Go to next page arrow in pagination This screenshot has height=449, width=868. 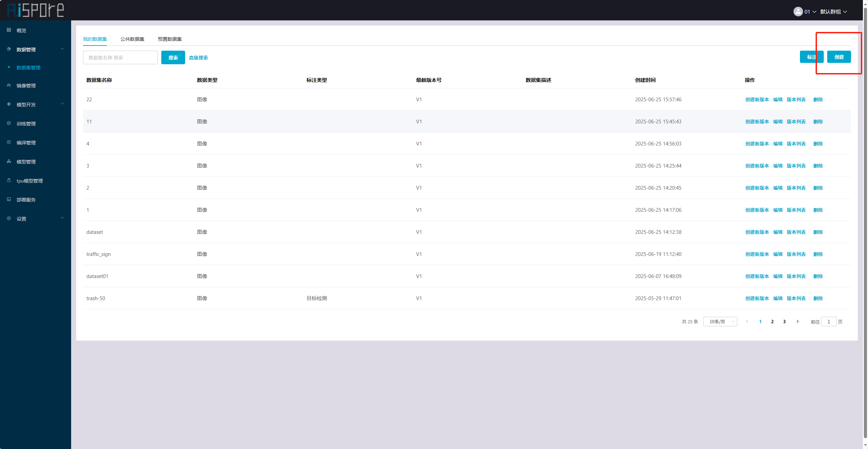pos(797,322)
